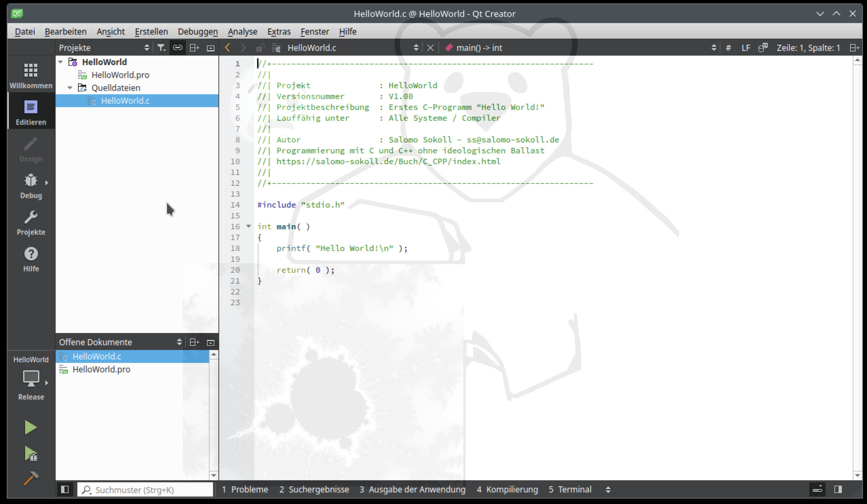This screenshot has width=867, height=504.
Task: Start debugging with play-bug button
Action: pyautogui.click(x=31, y=453)
